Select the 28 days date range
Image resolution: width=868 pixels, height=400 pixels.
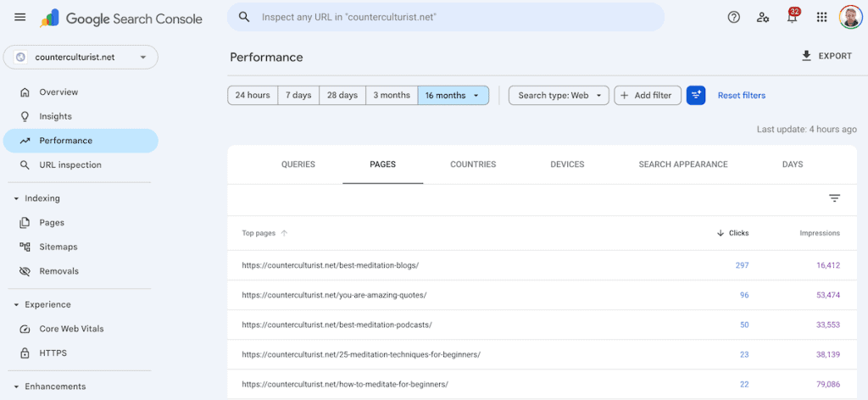tap(342, 95)
